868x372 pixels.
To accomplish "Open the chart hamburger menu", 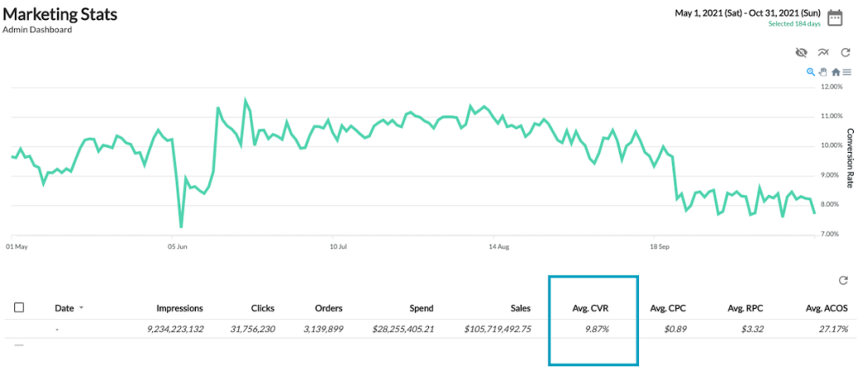I will click(847, 72).
